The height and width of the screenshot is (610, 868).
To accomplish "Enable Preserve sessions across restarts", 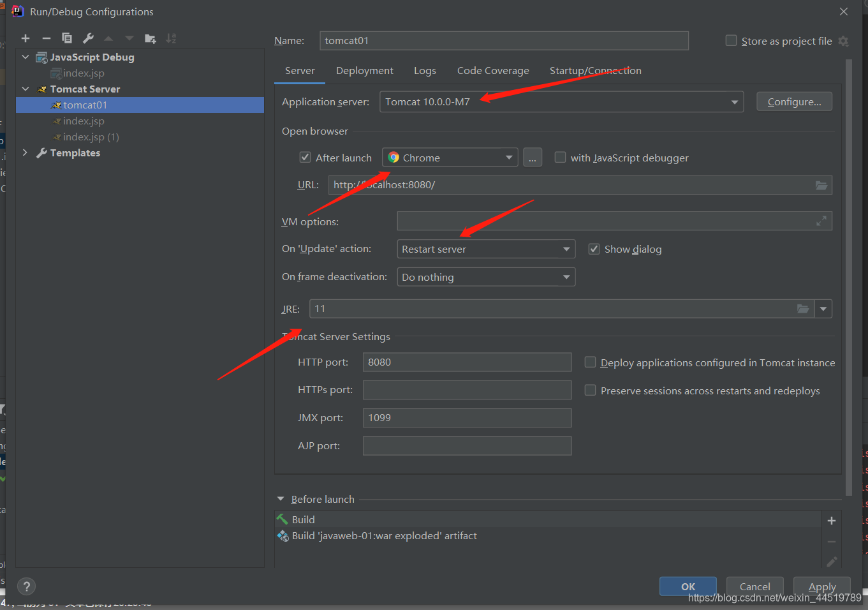I will [591, 391].
